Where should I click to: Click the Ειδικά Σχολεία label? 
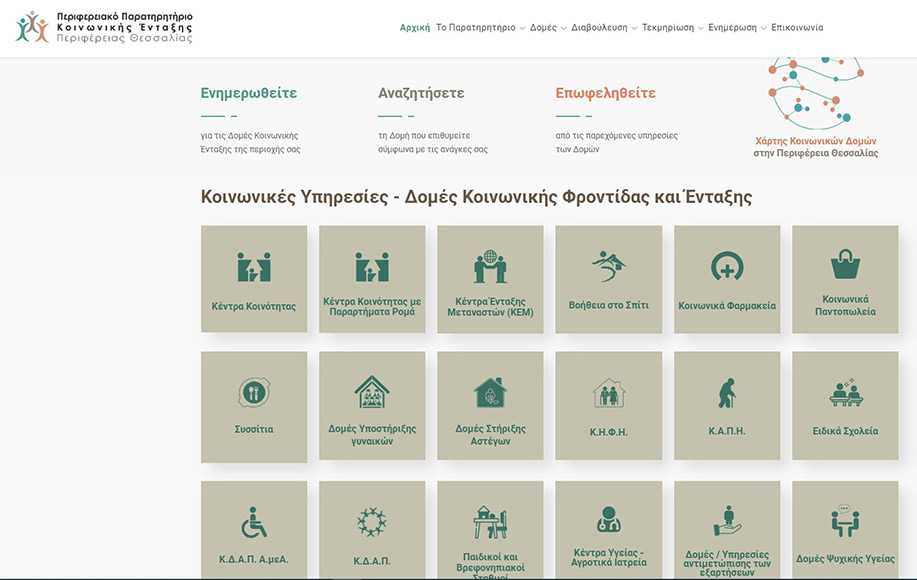[x=845, y=431]
